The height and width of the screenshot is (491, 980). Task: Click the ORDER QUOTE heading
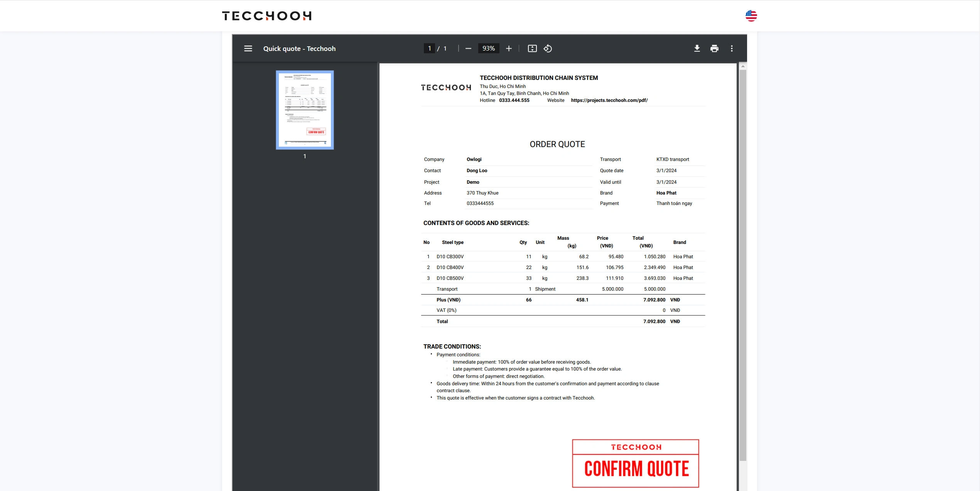(x=557, y=144)
